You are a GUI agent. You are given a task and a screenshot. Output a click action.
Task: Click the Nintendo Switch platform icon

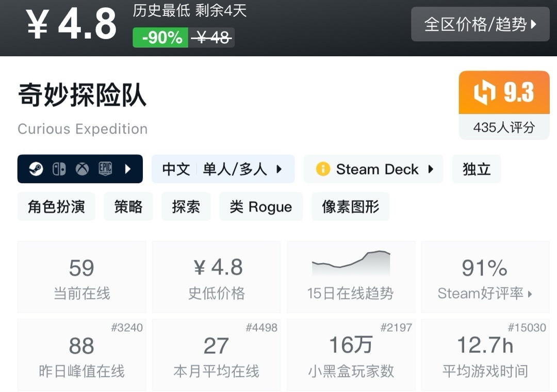click(x=59, y=169)
